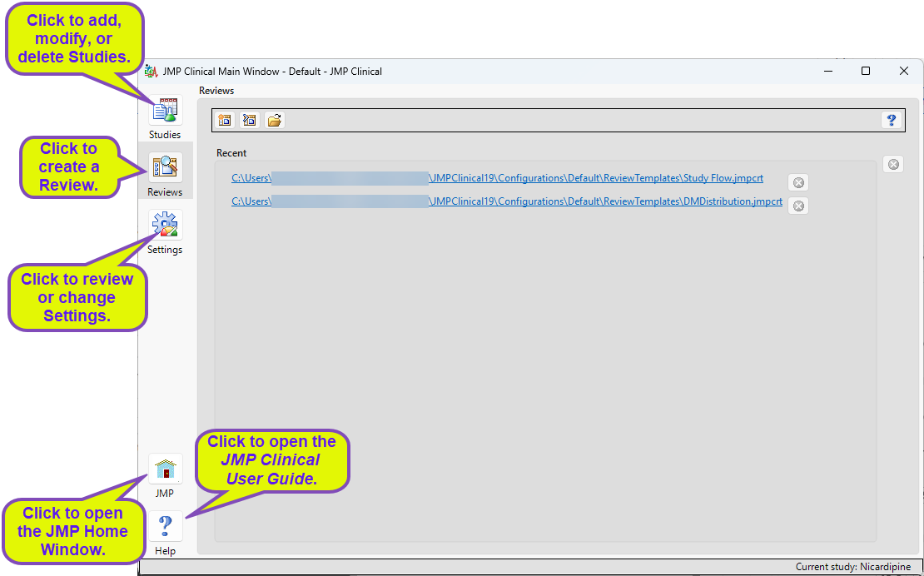Clear all recent reviews with top X button
The width and height of the screenshot is (924, 576).
[893, 164]
